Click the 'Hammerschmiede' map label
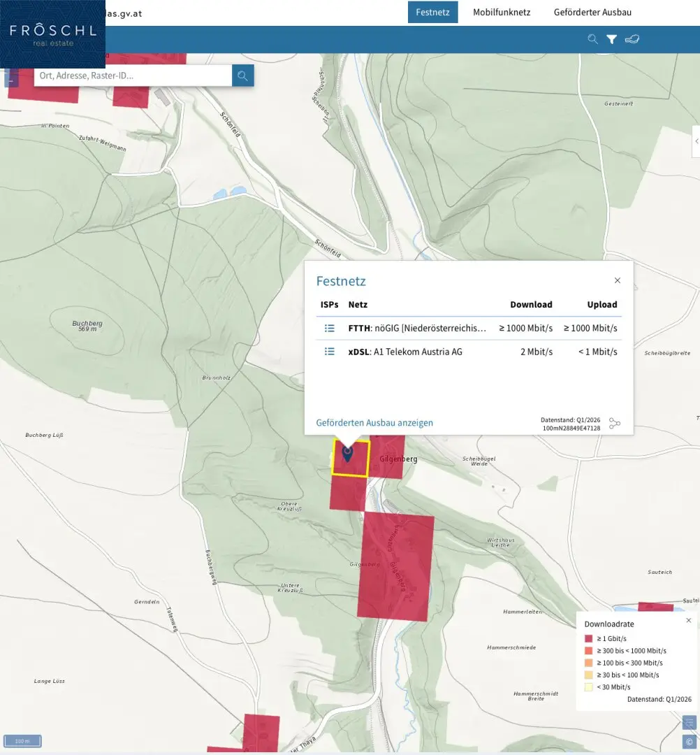The height and width of the screenshot is (755, 700). pyautogui.click(x=511, y=647)
